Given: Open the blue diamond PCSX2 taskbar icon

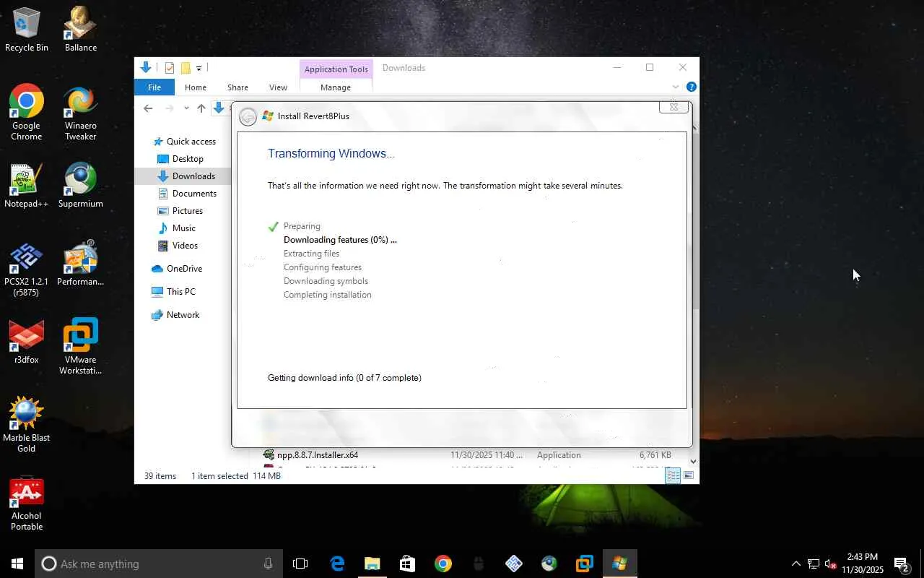Looking at the screenshot, I should coord(514,564).
